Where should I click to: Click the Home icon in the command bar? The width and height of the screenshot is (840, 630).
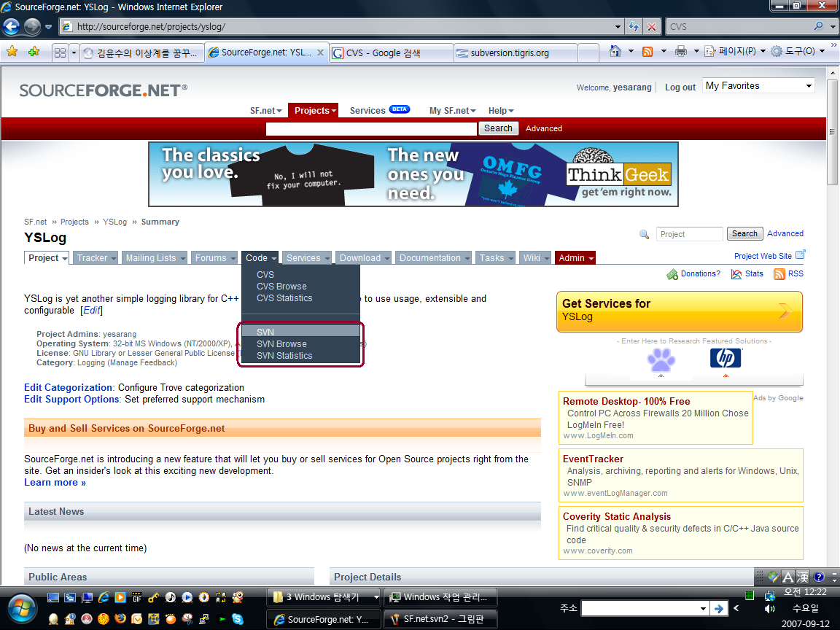[615, 51]
